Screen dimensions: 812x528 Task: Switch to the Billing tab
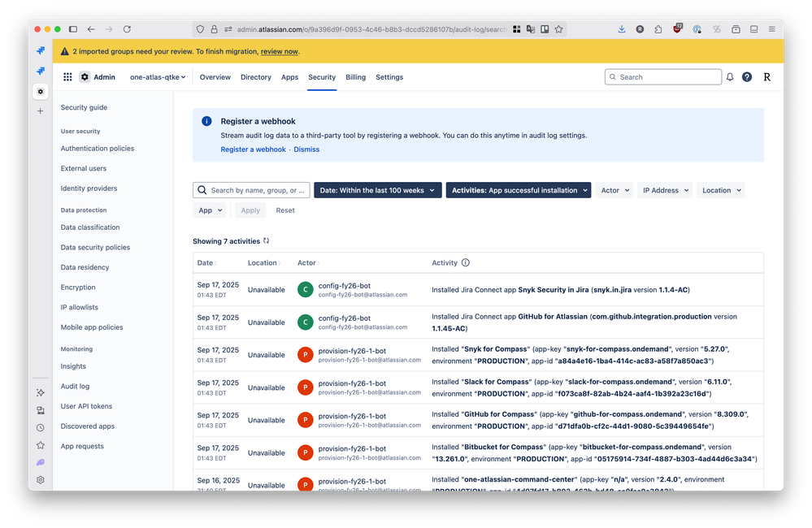pos(355,77)
